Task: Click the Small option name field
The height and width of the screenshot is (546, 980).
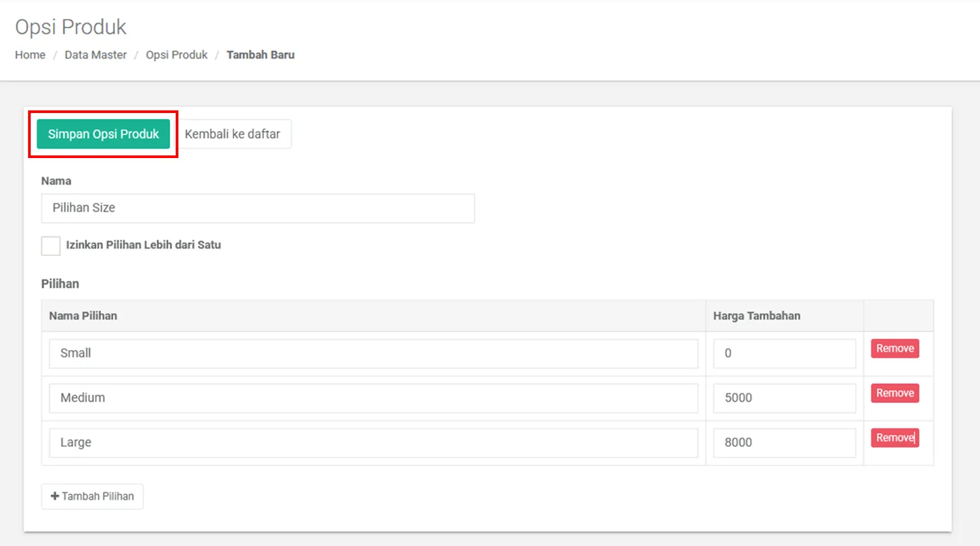Action: [x=374, y=353]
